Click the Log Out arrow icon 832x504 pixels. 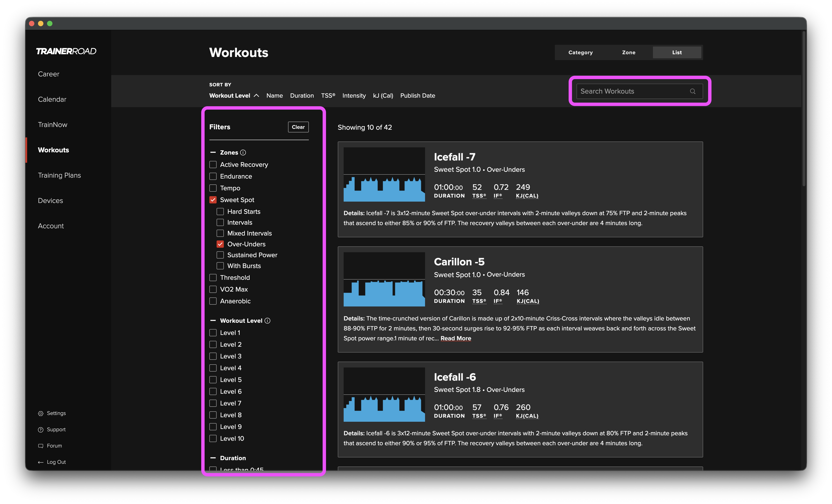point(41,462)
